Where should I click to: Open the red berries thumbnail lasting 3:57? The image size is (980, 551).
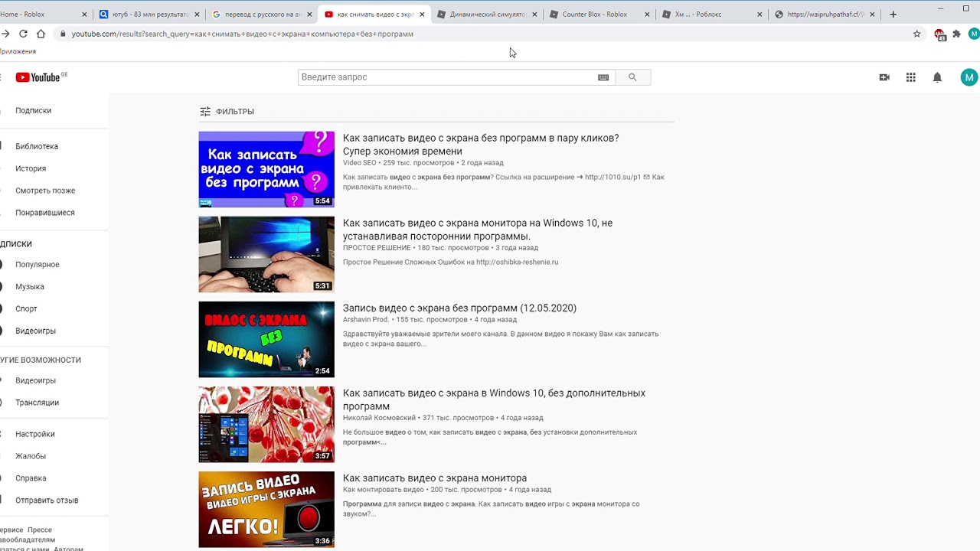coord(266,424)
